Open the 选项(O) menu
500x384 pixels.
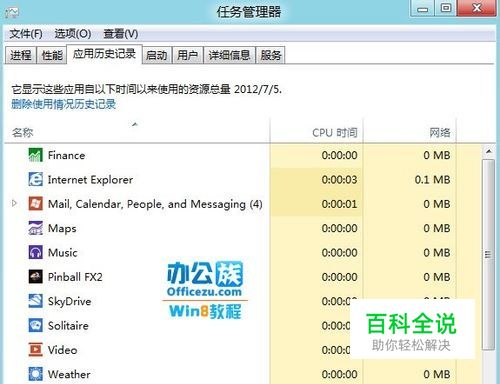(73, 34)
